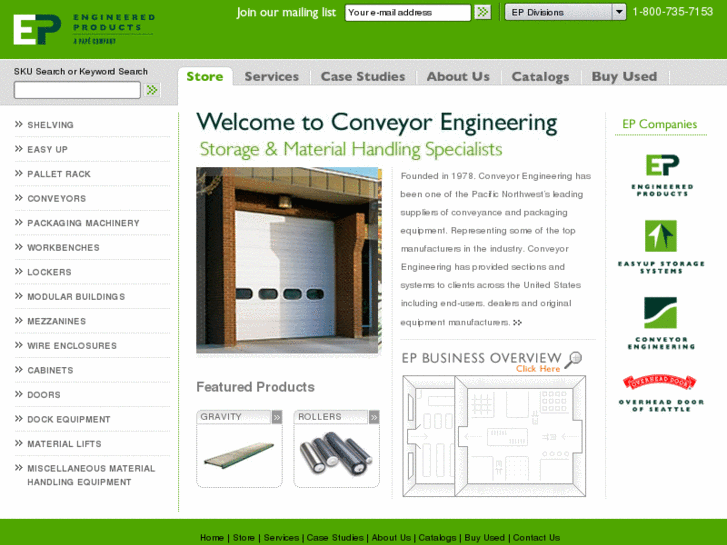
Task: Open the Catalogs tab
Action: pyautogui.click(x=540, y=77)
